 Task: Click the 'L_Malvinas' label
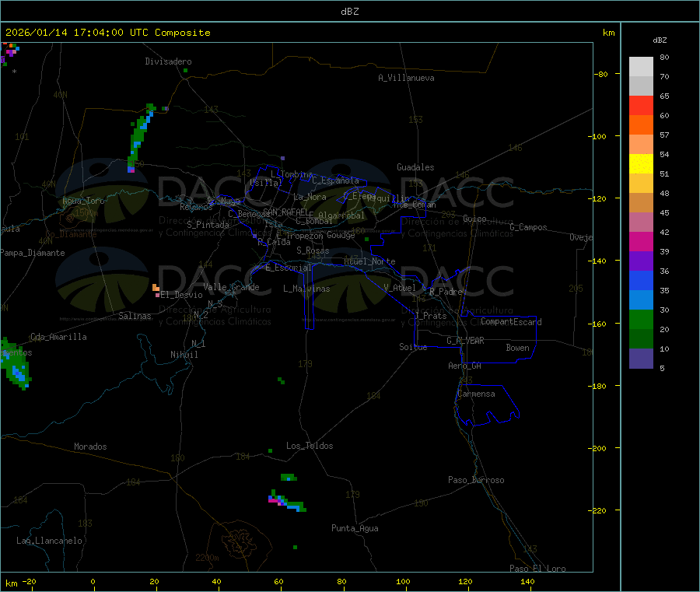pyautogui.click(x=306, y=289)
